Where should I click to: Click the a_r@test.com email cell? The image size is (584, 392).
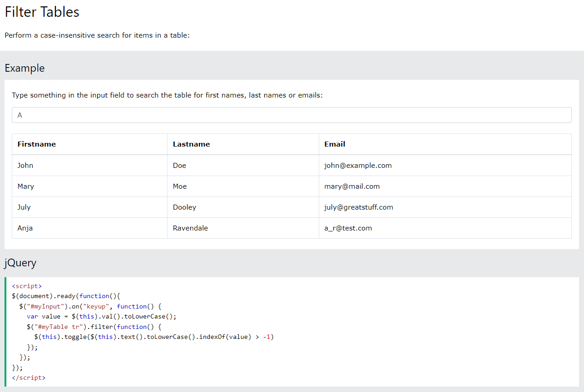pyautogui.click(x=445, y=228)
